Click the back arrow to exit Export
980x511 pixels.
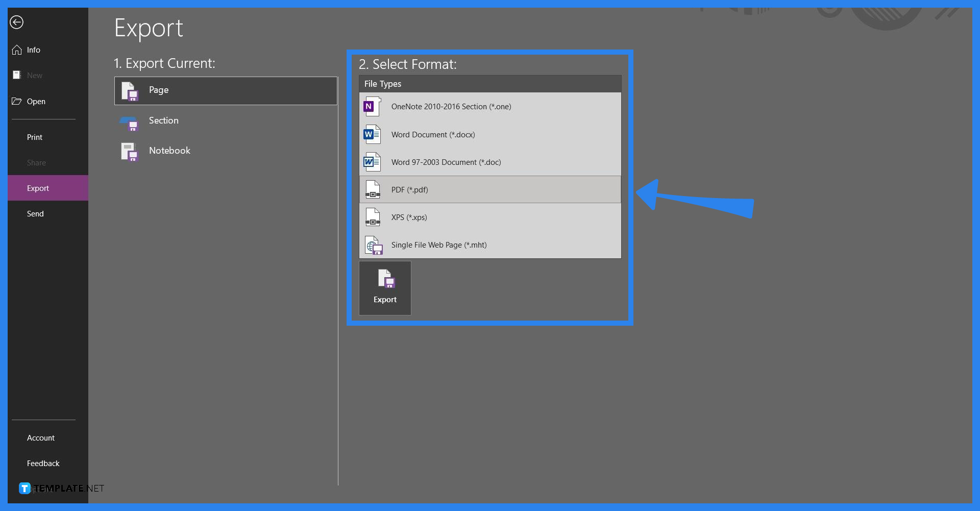pos(16,22)
